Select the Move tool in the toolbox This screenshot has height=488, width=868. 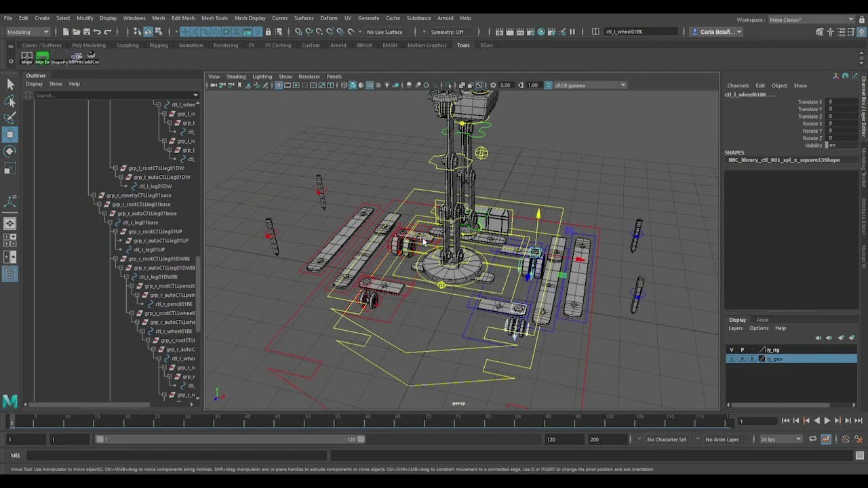9,134
